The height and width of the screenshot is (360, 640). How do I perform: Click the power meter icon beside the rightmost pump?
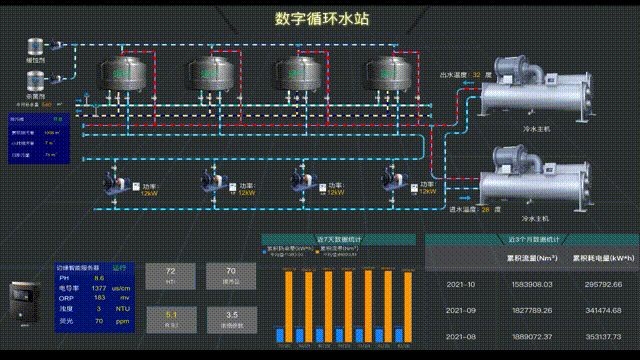point(414,188)
